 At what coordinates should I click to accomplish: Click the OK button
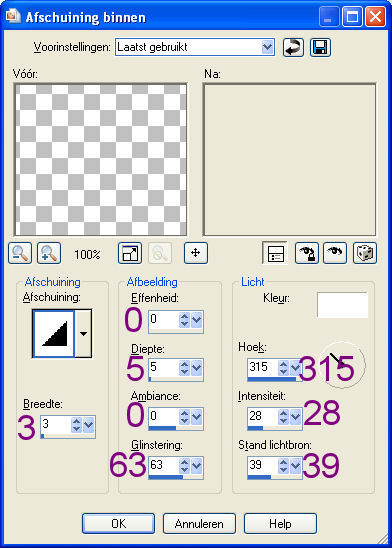(x=118, y=524)
